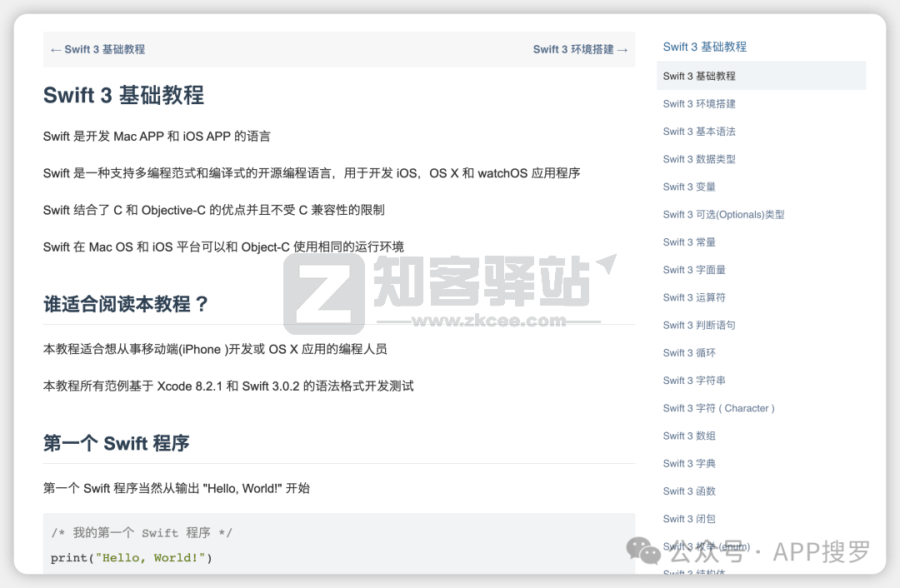Select Swift 3 函数 from the chapter list
The image size is (900, 588).
689,491
